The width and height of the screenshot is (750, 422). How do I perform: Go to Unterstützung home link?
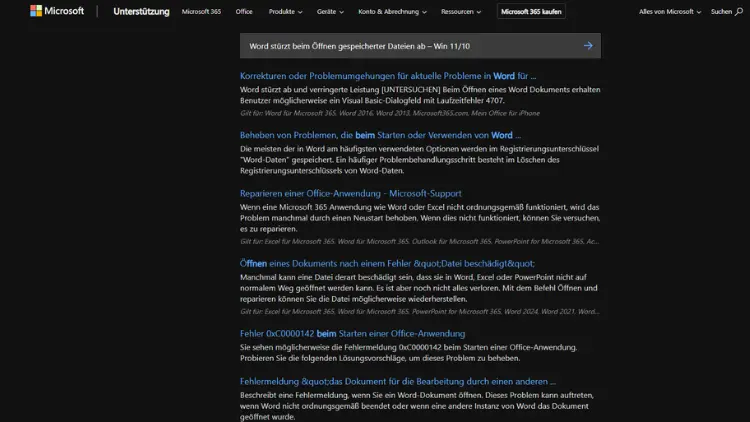point(141,12)
